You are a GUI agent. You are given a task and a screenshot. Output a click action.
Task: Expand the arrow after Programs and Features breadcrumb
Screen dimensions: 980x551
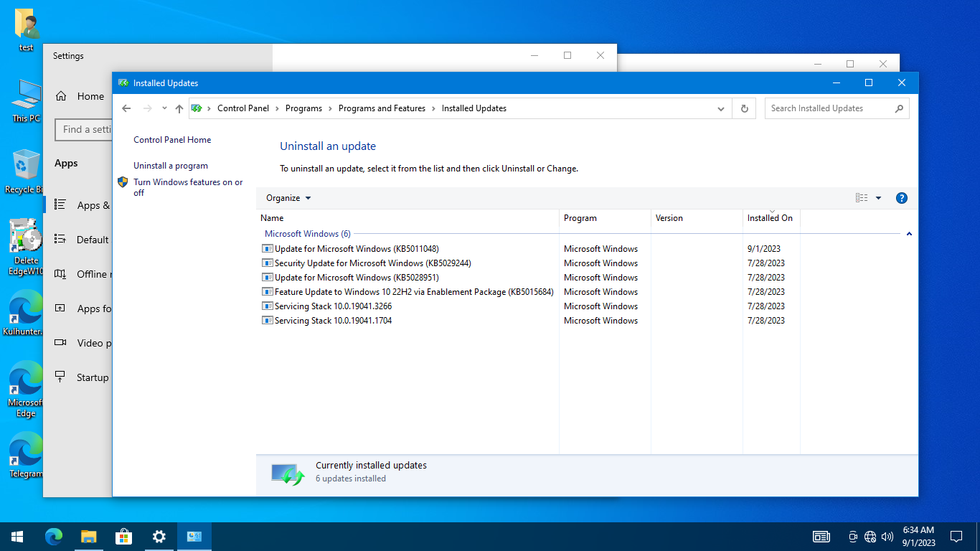click(x=433, y=108)
